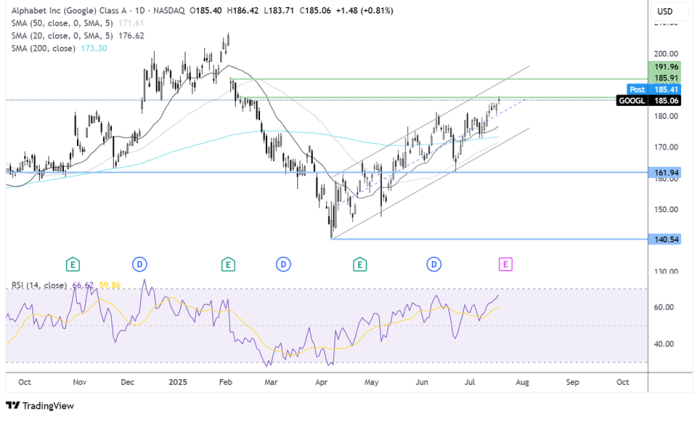Screen dimensions: 700x427
Task: Click the earnings E marker near May
Action: pyautogui.click(x=359, y=264)
